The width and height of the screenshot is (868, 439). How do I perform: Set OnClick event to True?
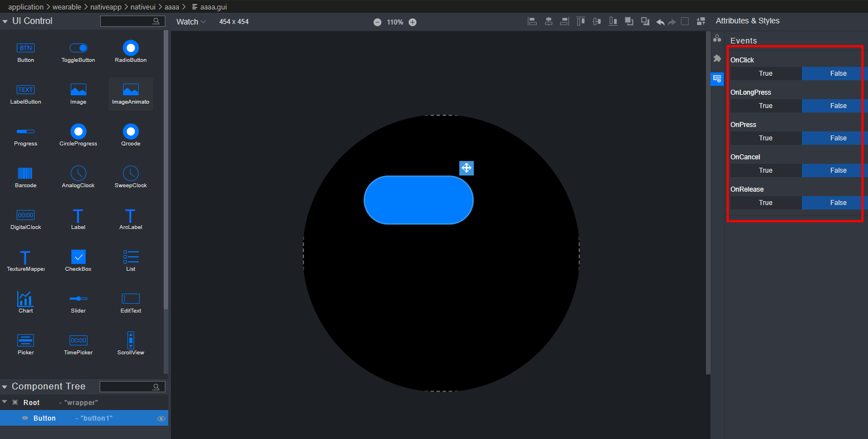(x=766, y=74)
